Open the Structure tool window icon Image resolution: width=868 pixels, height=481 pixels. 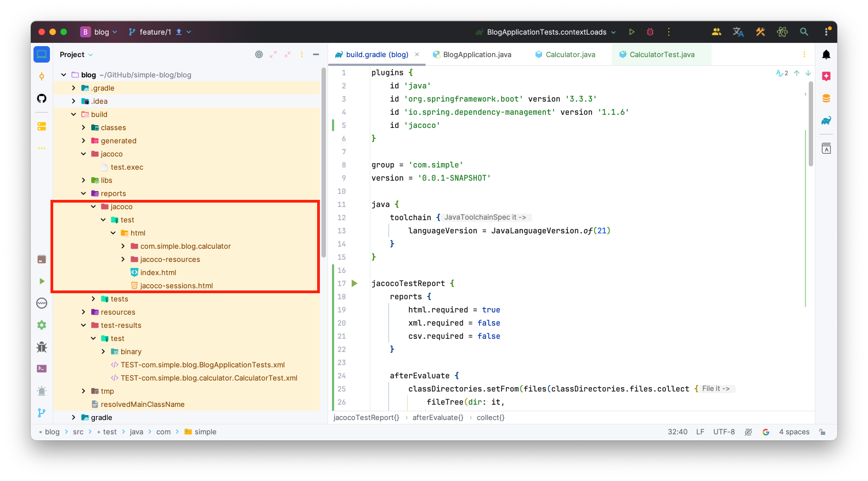[x=42, y=126]
